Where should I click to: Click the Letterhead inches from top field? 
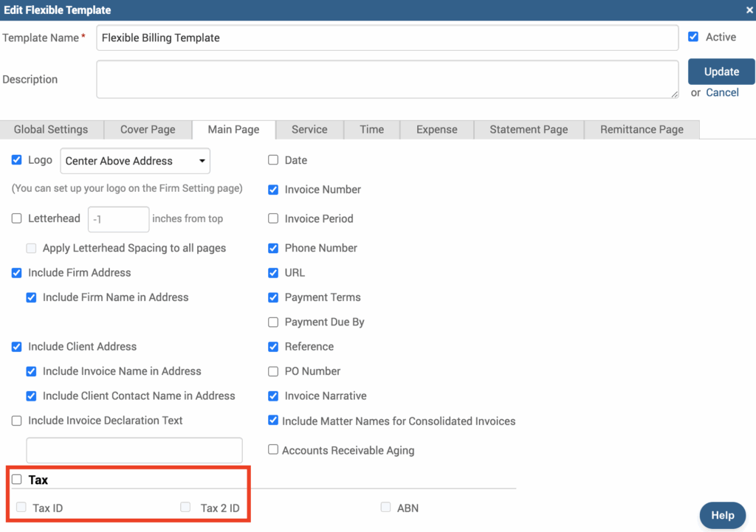(x=118, y=219)
